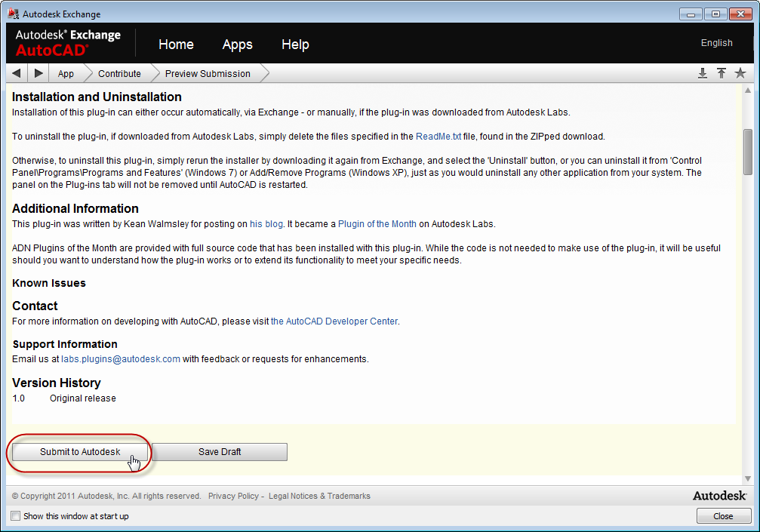
Task: Open the Help menu
Action: click(295, 45)
